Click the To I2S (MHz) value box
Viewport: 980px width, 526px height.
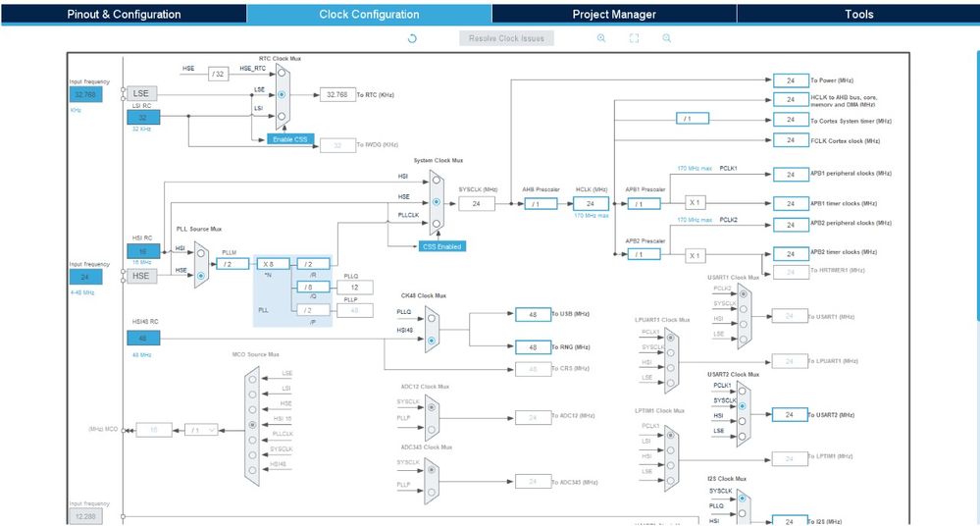790,521
